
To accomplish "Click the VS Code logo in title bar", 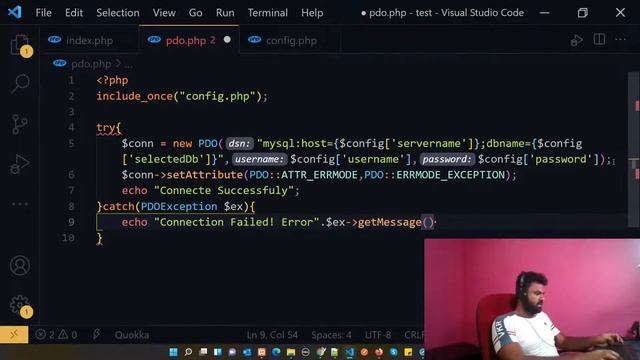I will [15, 12].
